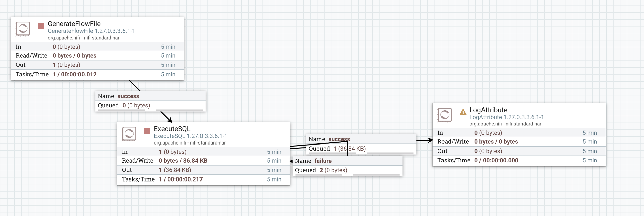Click the GenerateFlowFile processor icon
The image size is (644, 216).
[23, 29]
